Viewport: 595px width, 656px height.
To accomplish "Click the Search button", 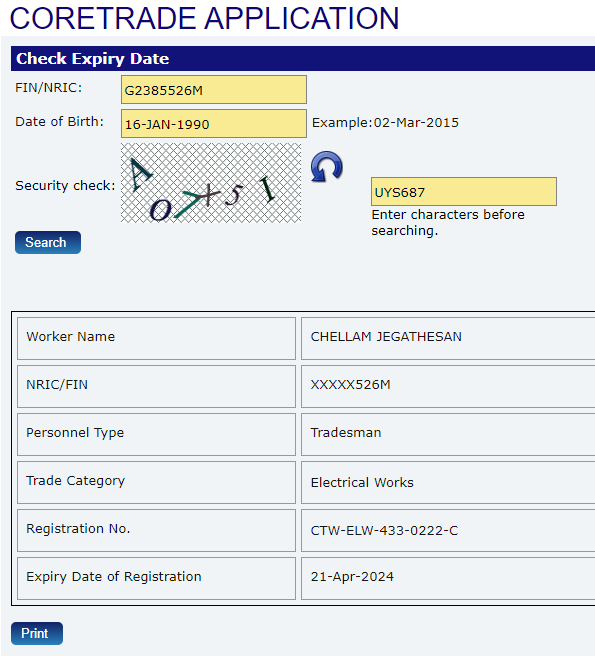I will [48, 242].
